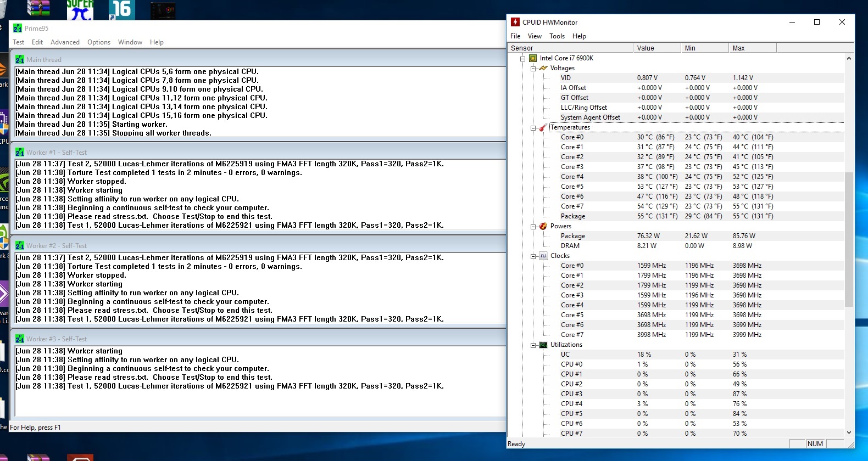Open the Window menu in Prime95

pyautogui.click(x=130, y=42)
